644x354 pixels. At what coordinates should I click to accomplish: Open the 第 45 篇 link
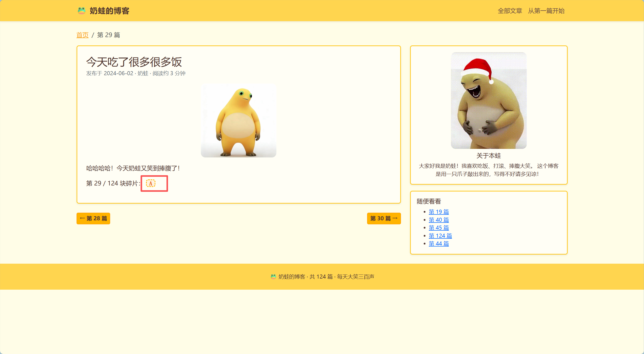(x=439, y=228)
